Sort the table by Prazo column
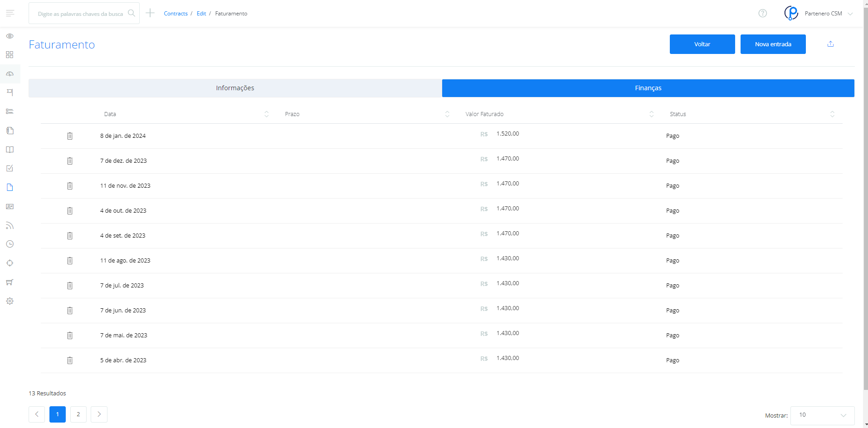This screenshot has width=868, height=428. click(x=447, y=114)
